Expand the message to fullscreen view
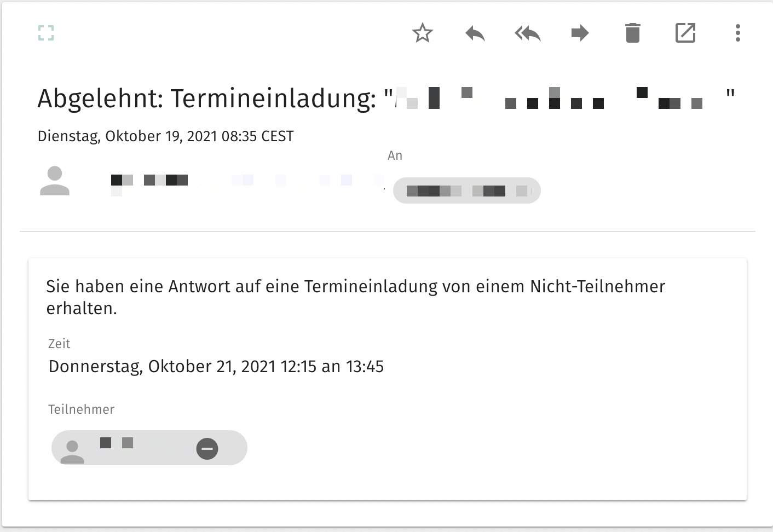Viewport: 773px width, 532px height. tap(46, 33)
